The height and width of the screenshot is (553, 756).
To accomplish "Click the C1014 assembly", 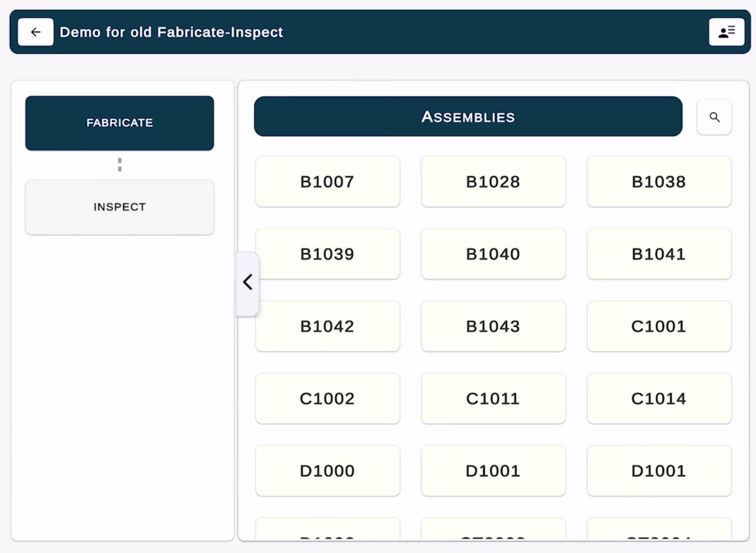I will [x=659, y=398].
